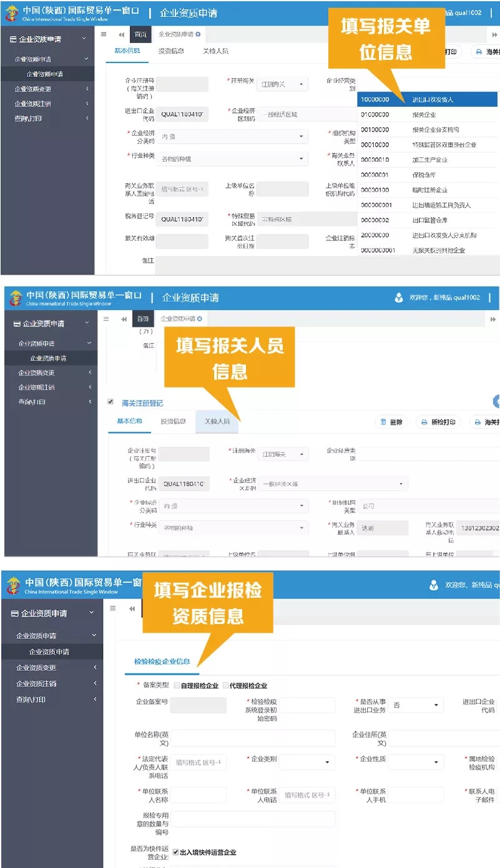Click the rewind double-arrow icon next to the bottom hamburger menu

[132, 608]
